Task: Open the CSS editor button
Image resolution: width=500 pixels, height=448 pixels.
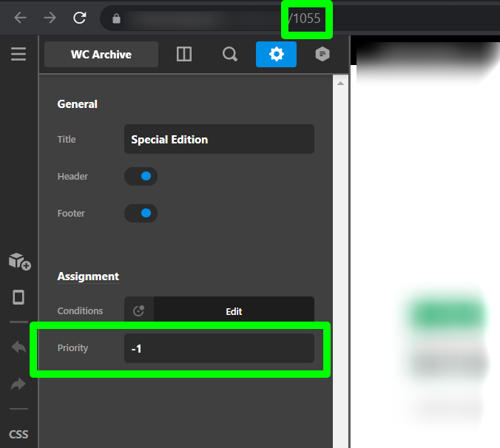Action: point(18,434)
